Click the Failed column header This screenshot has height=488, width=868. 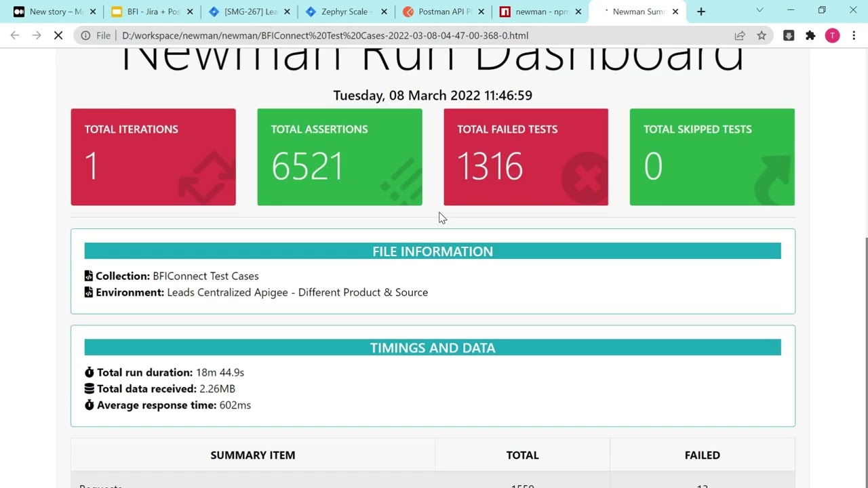click(x=702, y=455)
